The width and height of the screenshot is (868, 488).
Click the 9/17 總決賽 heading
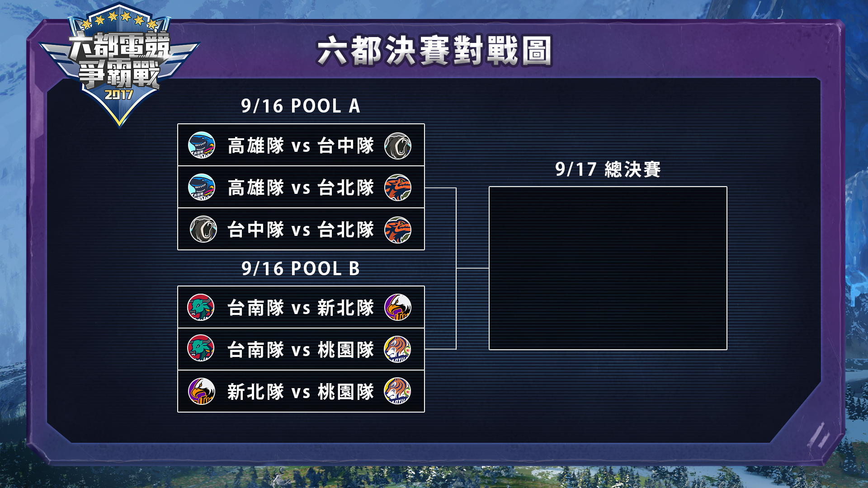tap(608, 169)
